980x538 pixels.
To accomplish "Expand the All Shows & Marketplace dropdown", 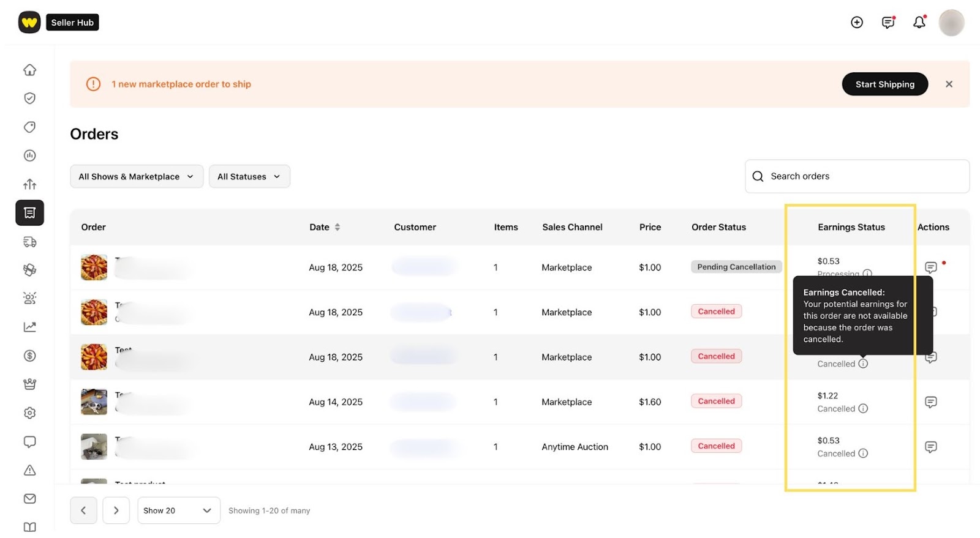I will tap(136, 177).
